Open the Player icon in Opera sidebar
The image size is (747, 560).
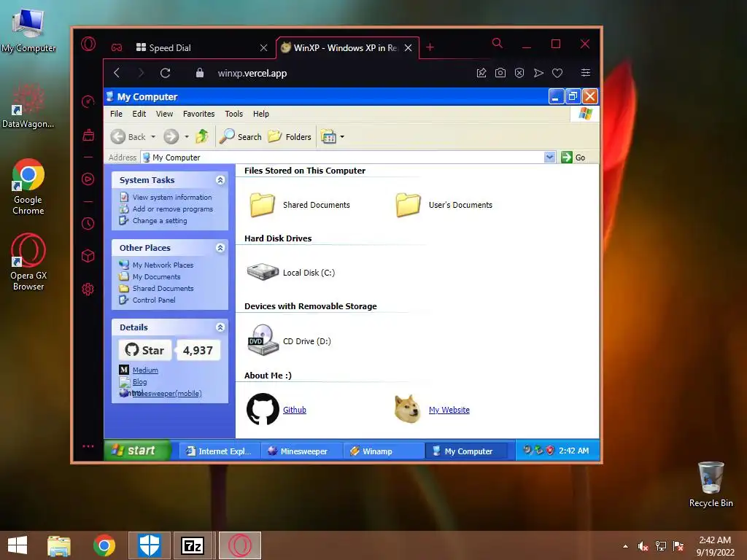[x=88, y=179]
